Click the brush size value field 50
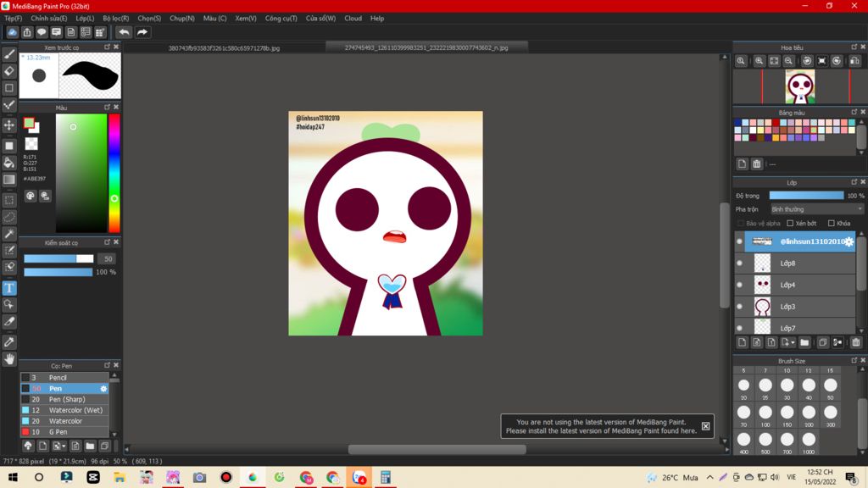This screenshot has height=488, width=868. click(108, 259)
